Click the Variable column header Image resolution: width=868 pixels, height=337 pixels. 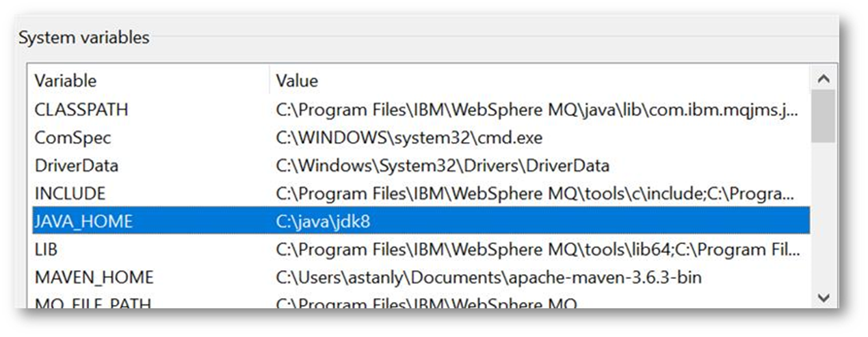(x=66, y=81)
